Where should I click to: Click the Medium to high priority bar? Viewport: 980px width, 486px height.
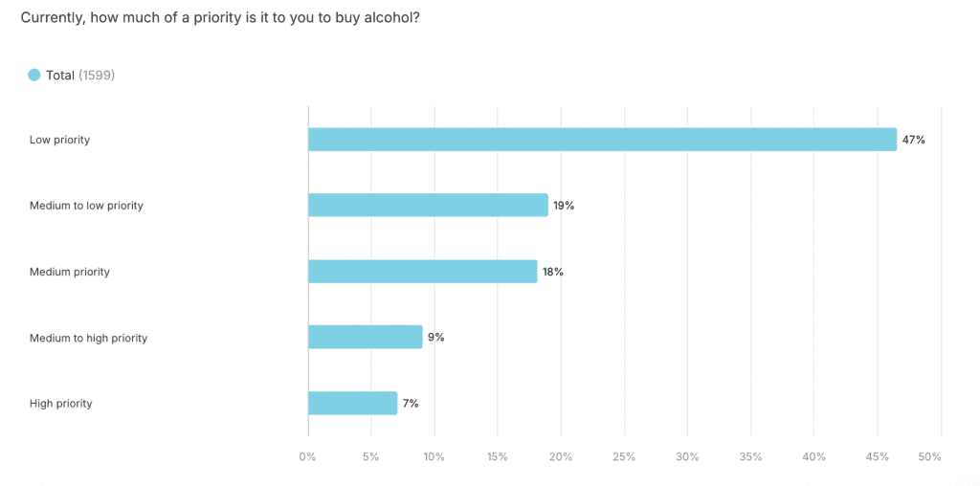(x=365, y=337)
